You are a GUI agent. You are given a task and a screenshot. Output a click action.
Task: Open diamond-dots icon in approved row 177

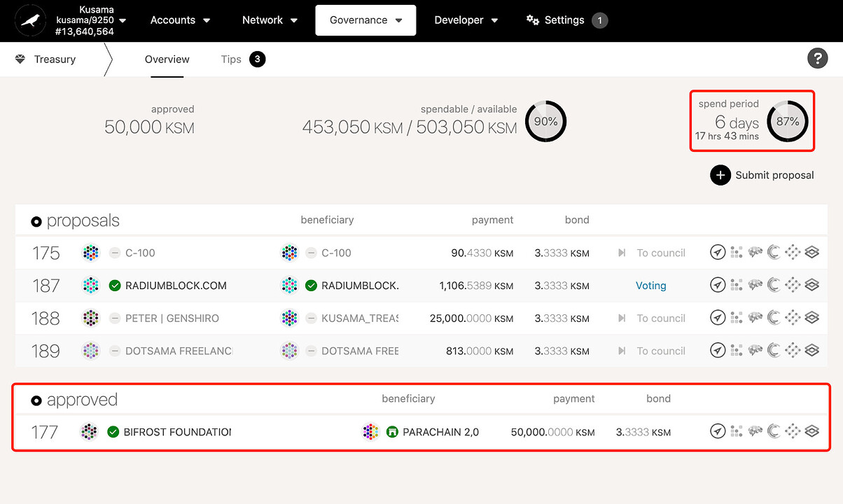click(793, 431)
